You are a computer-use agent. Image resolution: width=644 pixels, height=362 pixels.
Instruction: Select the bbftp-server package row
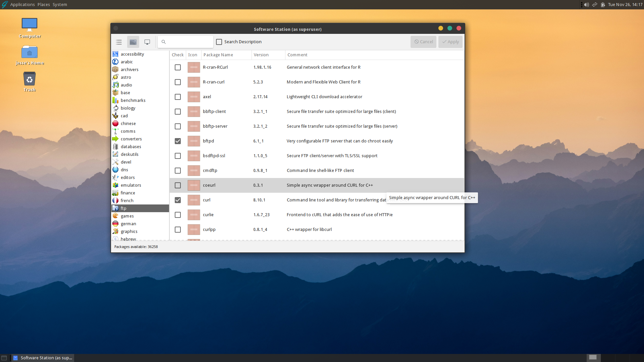pyautogui.click(x=317, y=126)
